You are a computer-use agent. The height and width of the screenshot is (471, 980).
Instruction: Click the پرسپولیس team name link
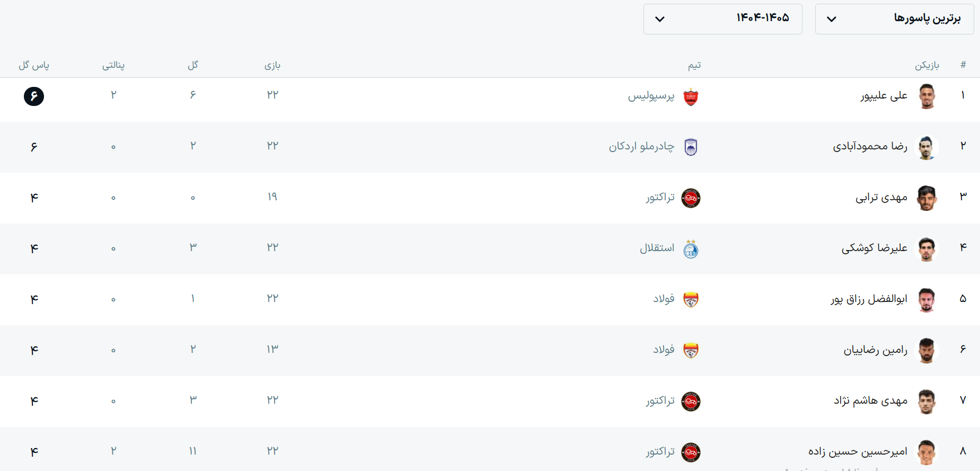(651, 96)
